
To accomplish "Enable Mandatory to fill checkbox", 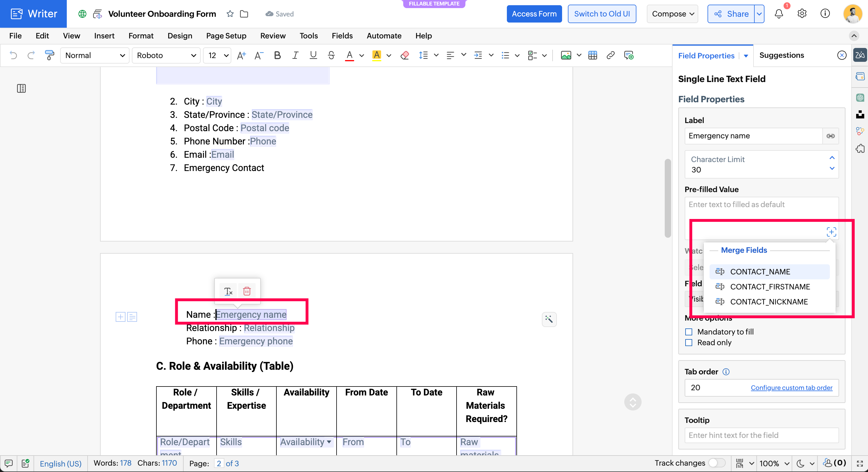I will coord(689,332).
